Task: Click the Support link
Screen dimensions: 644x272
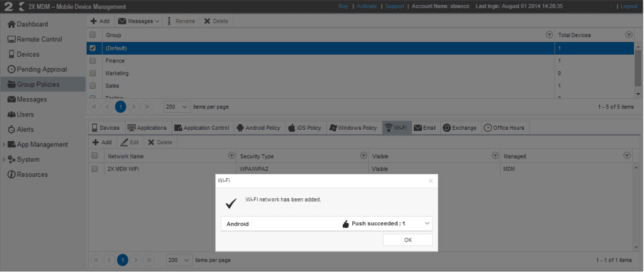Action: tap(395, 6)
